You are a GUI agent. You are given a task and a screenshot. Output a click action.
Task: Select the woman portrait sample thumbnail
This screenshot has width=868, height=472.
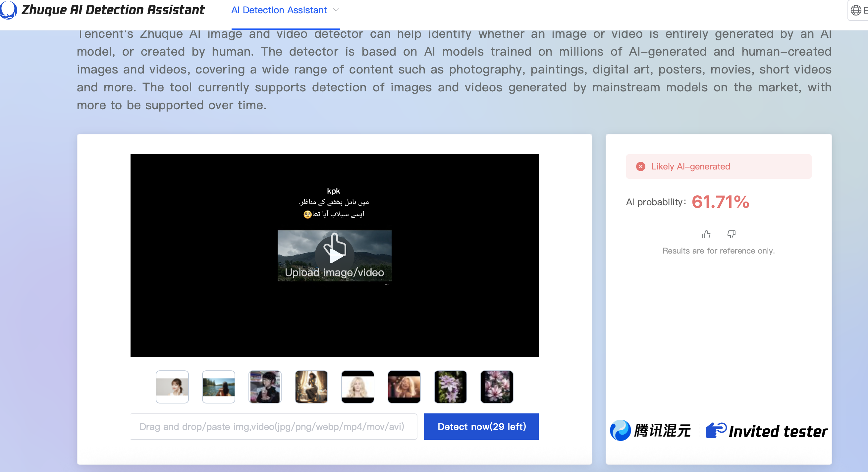(172, 387)
